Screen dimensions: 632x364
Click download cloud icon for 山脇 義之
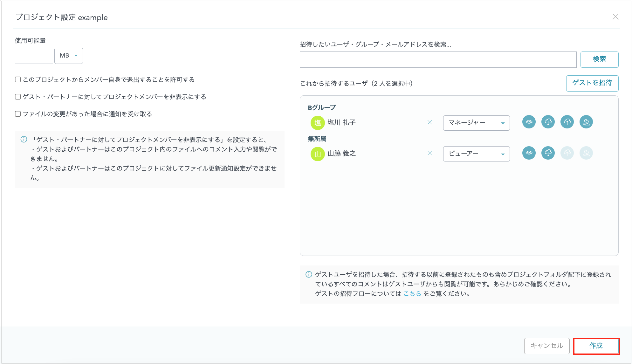(x=548, y=153)
